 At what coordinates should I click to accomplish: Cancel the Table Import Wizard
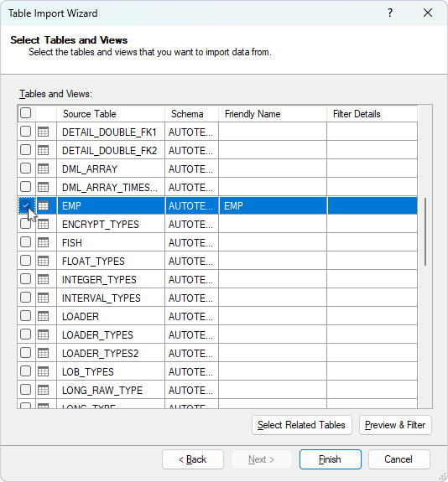399,459
